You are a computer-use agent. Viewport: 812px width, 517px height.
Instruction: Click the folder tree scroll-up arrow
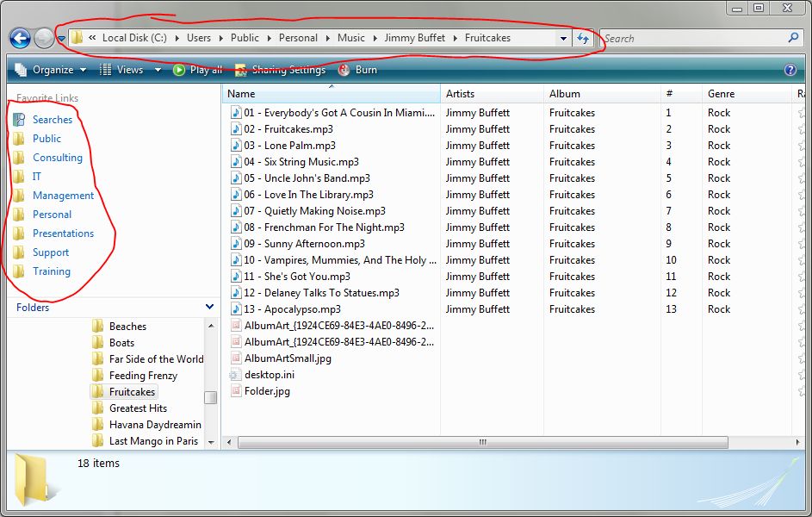tap(211, 326)
